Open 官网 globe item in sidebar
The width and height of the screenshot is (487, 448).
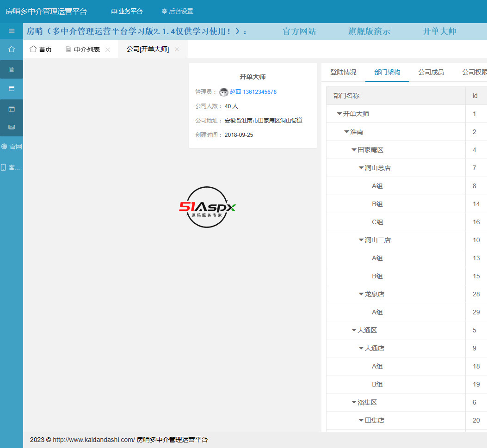pyautogui.click(x=12, y=147)
